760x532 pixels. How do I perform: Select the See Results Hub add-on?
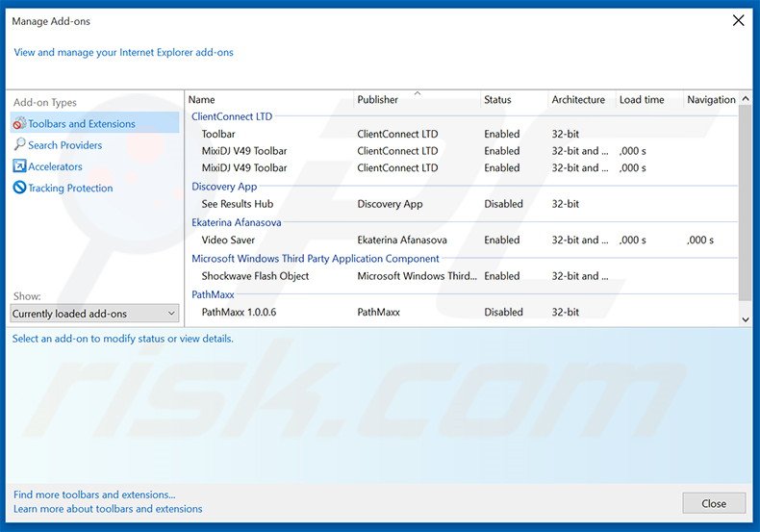point(463,204)
